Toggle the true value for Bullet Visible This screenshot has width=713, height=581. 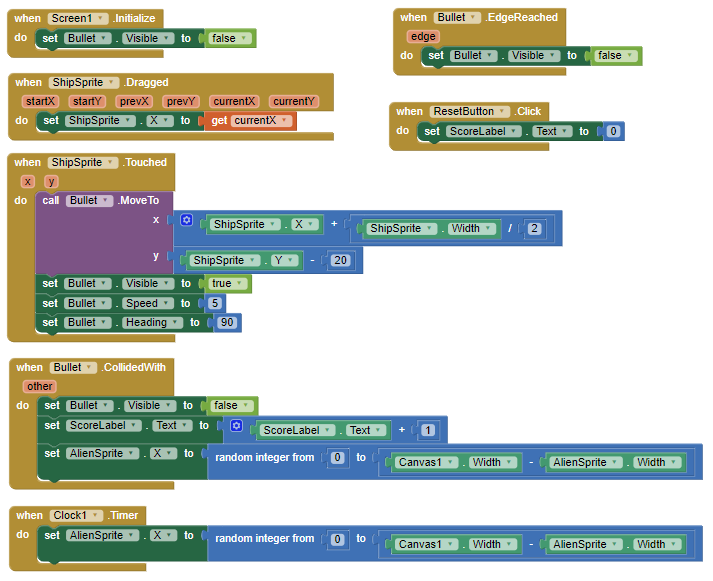225,283
